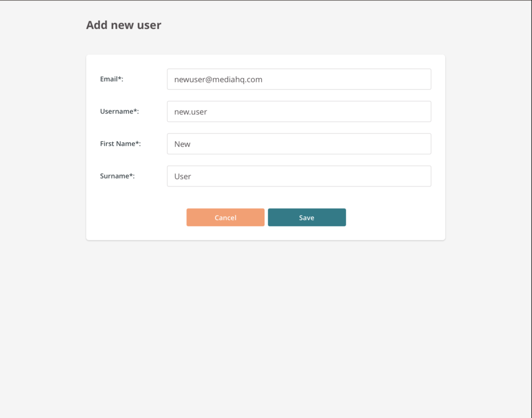532x418 pixels.
Task: Click the 'New' text in First Name
Action: point(182,144)
